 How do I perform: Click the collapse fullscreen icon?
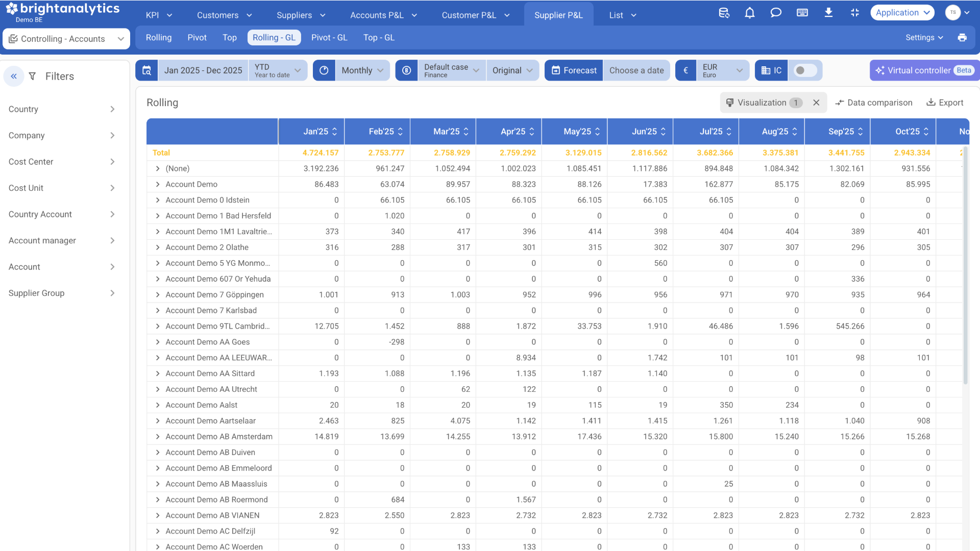(855, 13)
